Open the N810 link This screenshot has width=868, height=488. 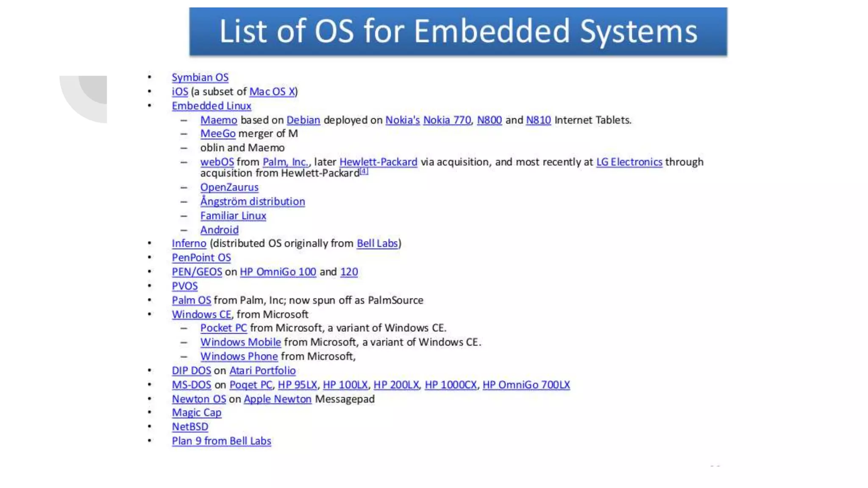click(x=538, y=120)
